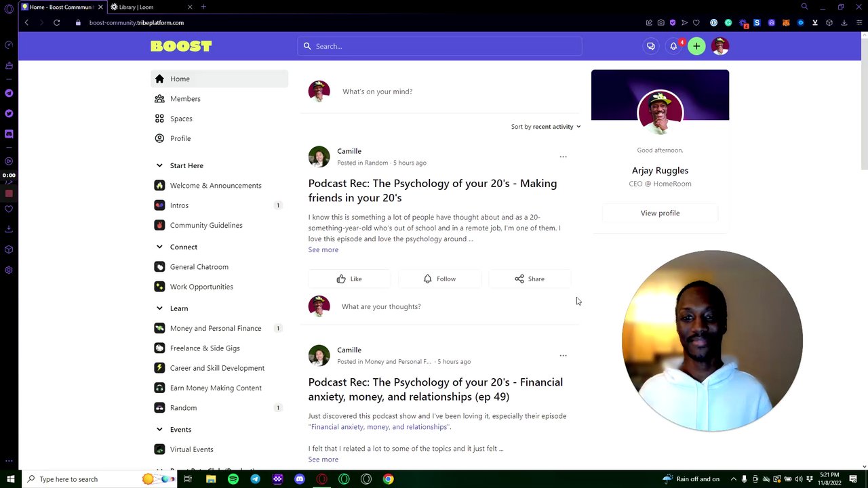The image size is (868, 488).
Task: Open Chrome from the taskbar
Action: coord(388,479)
